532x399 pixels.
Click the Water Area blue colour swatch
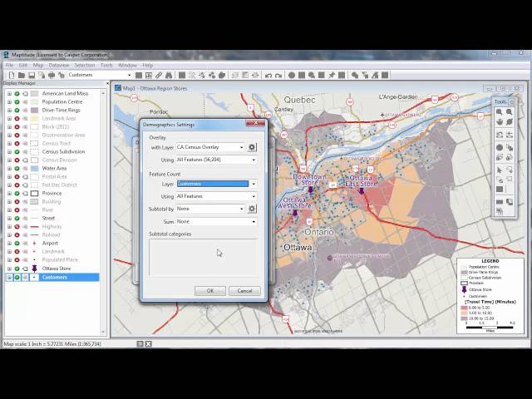coord(34,168)
